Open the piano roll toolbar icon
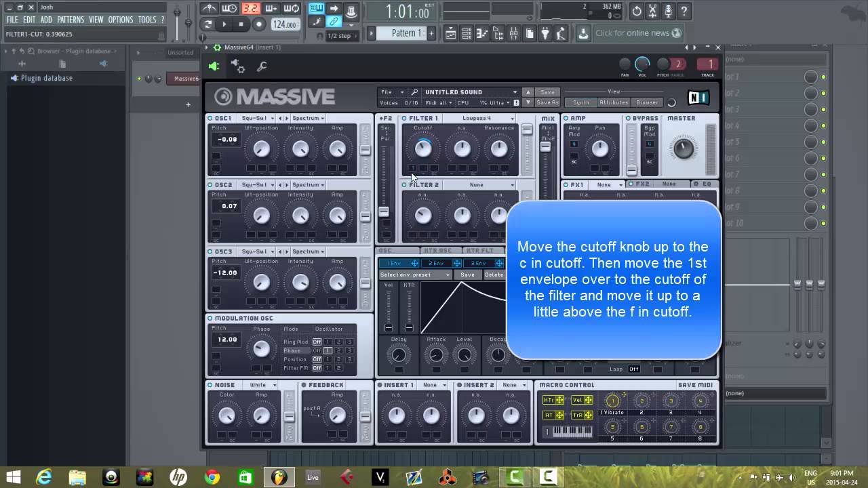Viewport: 868px width, 488px height. [481, 33]
